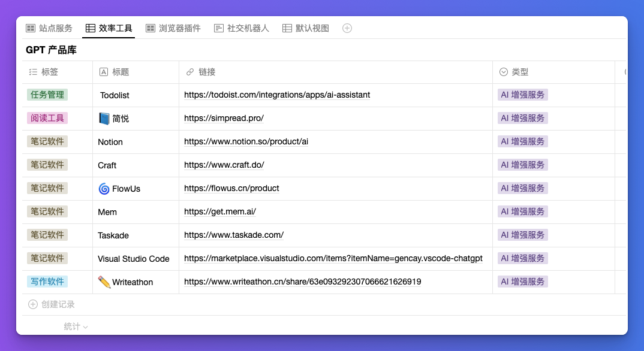Click the 笔记软件 tag in FlowUs row

47,188
